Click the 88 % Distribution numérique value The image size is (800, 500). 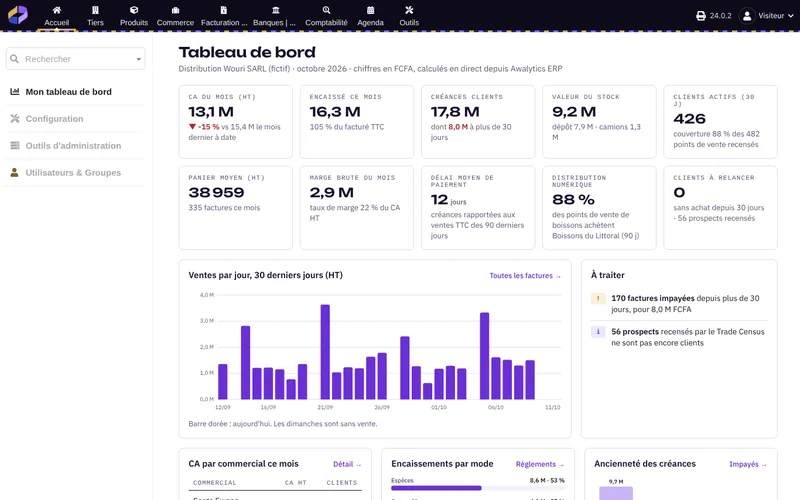point(573,199)
